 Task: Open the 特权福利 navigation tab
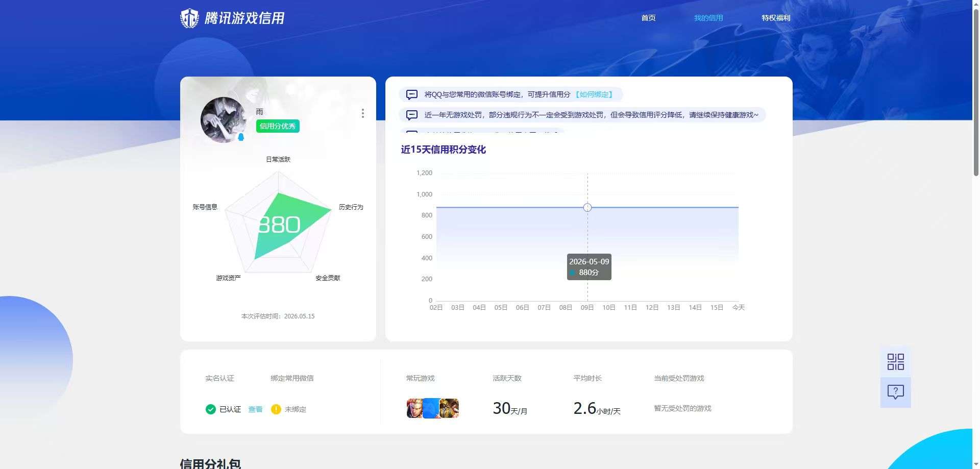point(776,18)
